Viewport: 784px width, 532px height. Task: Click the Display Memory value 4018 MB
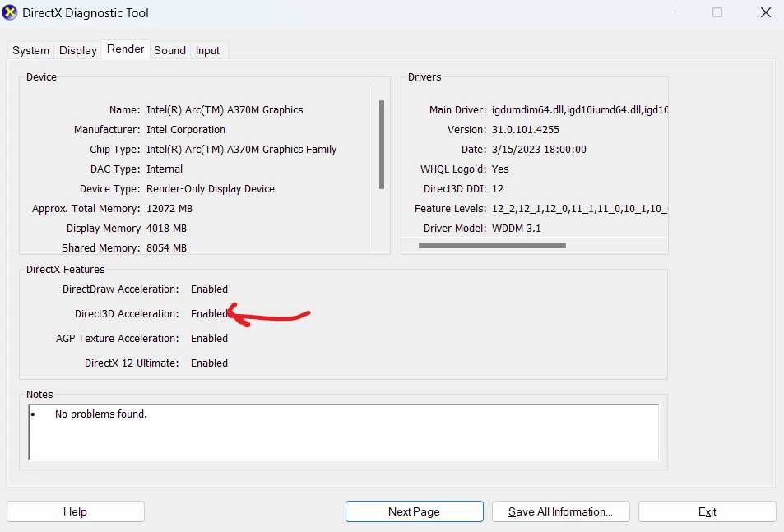(166, 229)
